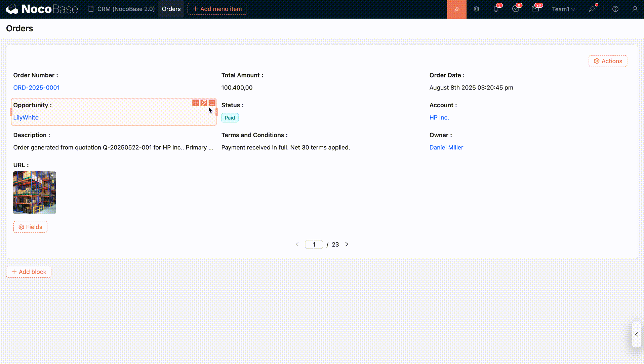The image size is (644, 364).
Task: Click the help question mark icon
Action: 615,9
